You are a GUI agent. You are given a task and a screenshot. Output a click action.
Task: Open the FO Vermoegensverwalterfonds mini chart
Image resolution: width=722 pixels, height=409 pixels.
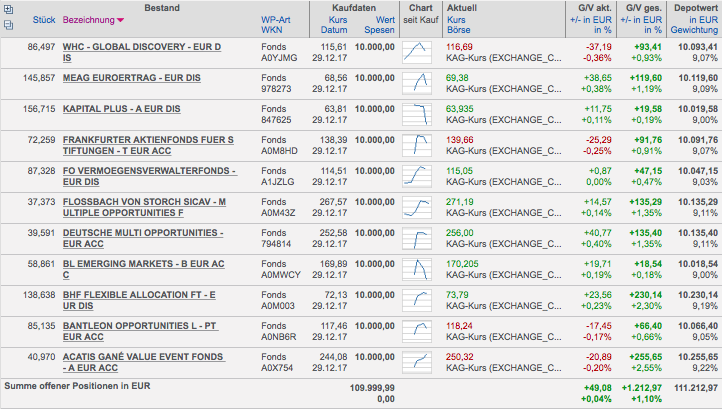pos(417,176)
